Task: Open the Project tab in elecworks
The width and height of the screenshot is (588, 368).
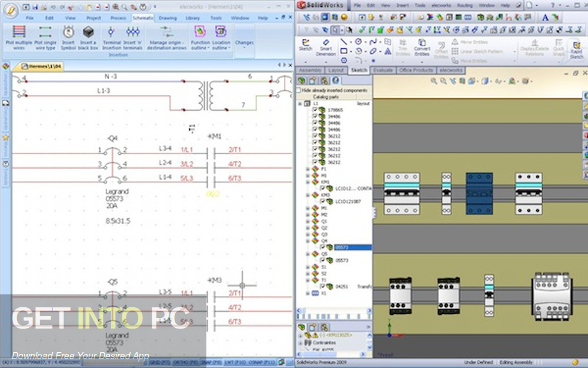Action: coord(93,18)
